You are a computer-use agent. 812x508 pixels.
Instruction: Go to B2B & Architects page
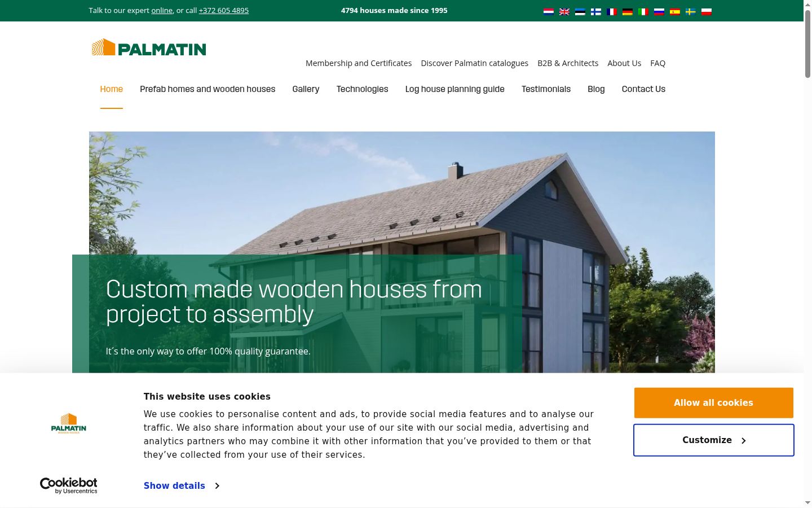click(x=568, y=63)
